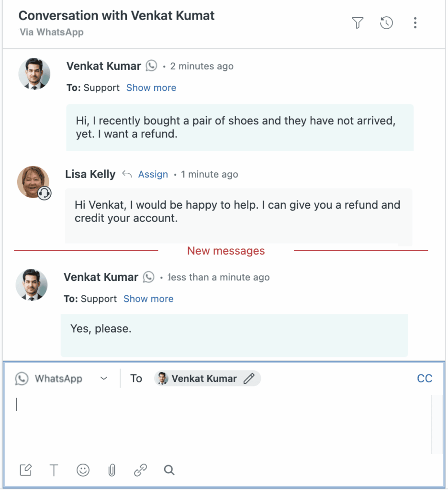
Task: Click the Assign link by Lisa Kelly
Action: pyautogui.click(x=153, y=174)
